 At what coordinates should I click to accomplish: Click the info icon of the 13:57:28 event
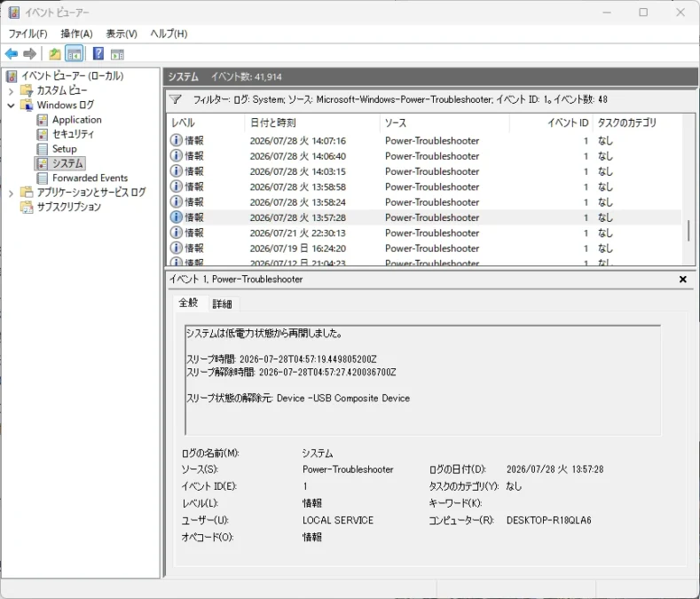(177, 217)
